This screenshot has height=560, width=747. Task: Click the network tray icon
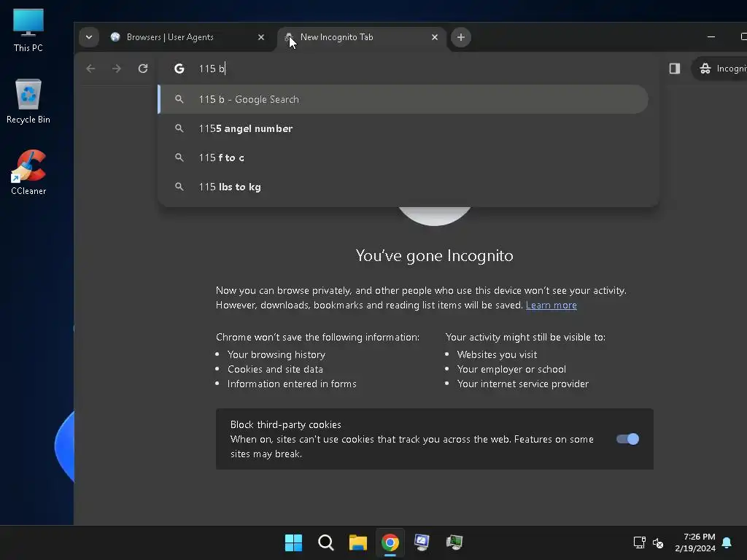pos(639,542)
